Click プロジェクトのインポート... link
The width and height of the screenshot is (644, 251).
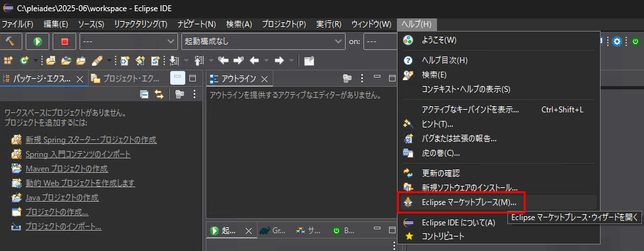[x=63, y=226]
